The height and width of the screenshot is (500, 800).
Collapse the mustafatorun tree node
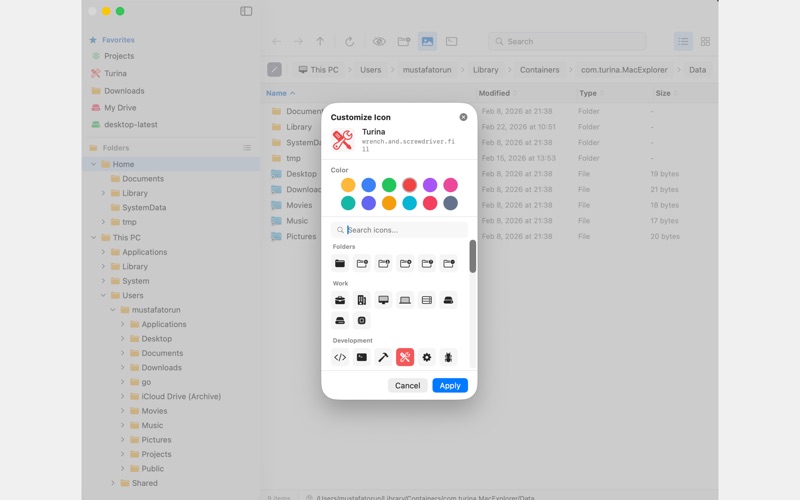(x=113, y=310)
